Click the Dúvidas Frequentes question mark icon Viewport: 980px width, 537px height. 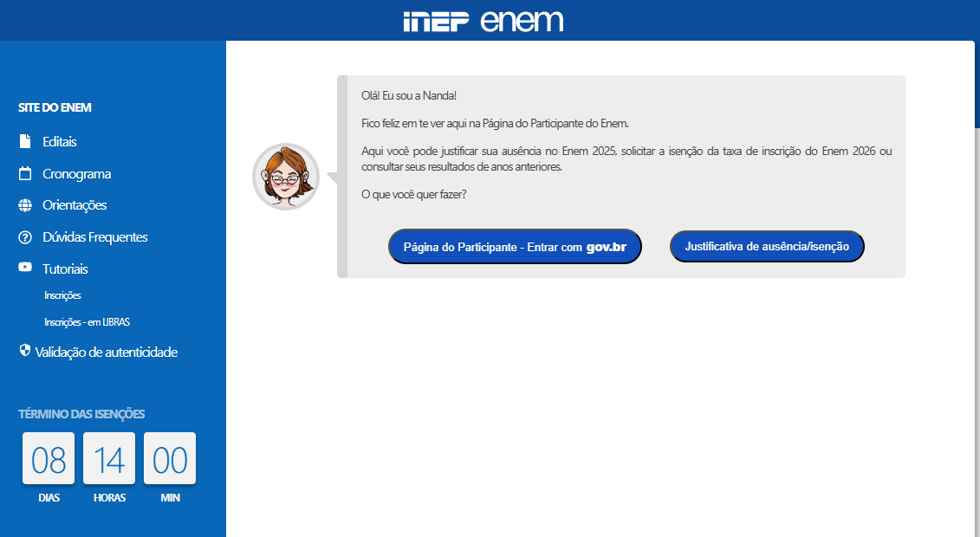click(25, 237)
